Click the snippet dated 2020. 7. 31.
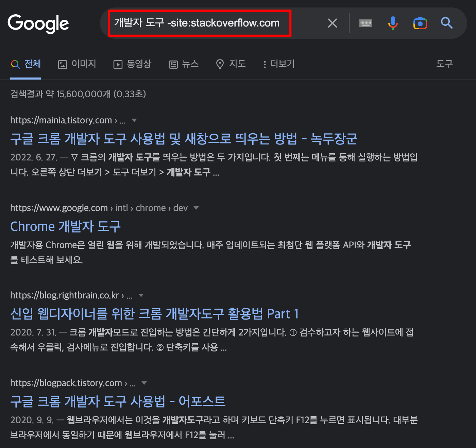476x448 pixels. pos(212,340)
